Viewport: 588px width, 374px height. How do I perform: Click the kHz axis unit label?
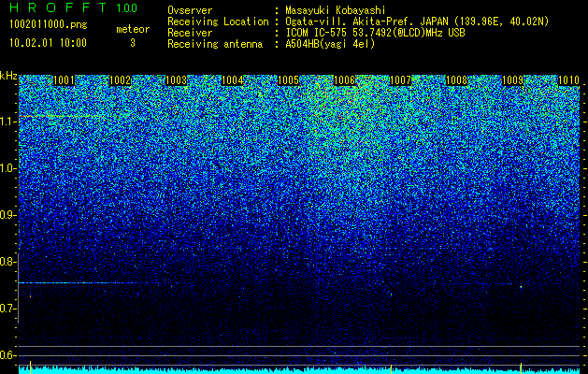[8, 76]
